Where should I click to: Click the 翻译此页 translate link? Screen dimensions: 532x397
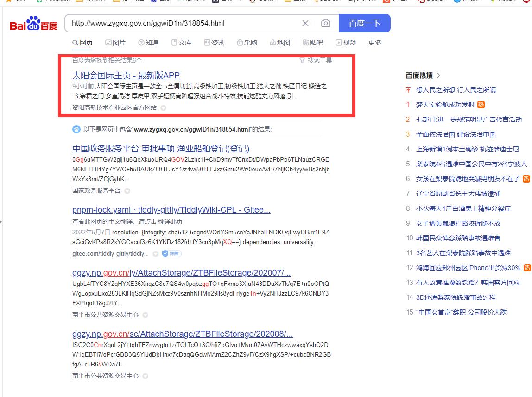170,221
